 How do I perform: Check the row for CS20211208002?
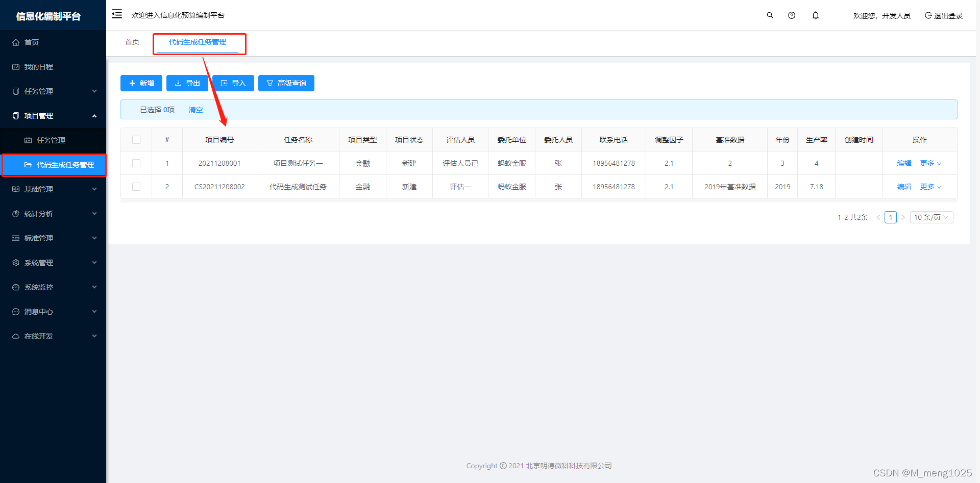pos(136,187)
